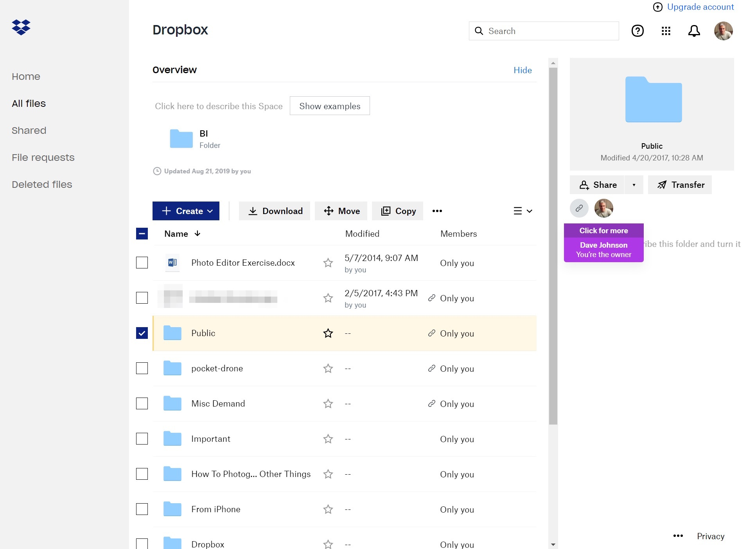This screenshot has width=756, height=549.
Task: Open the apps grid icon
Action: [x=666, y=31]
